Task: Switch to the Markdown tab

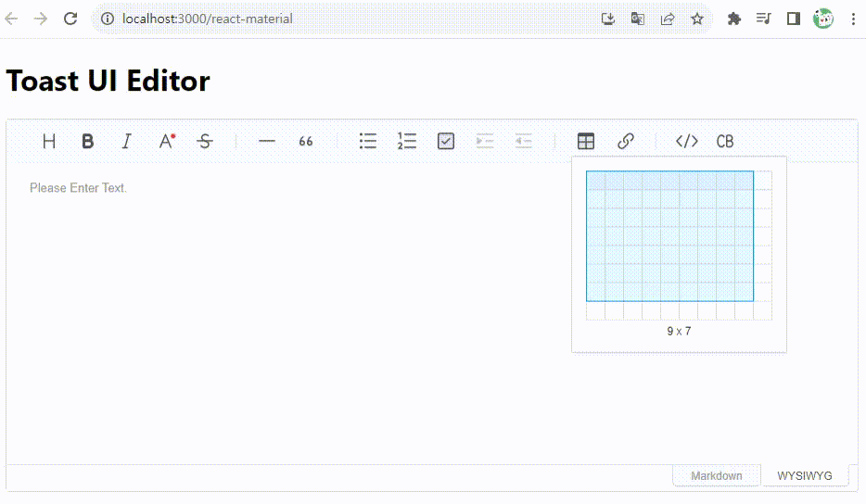Action: pos(717,476)
